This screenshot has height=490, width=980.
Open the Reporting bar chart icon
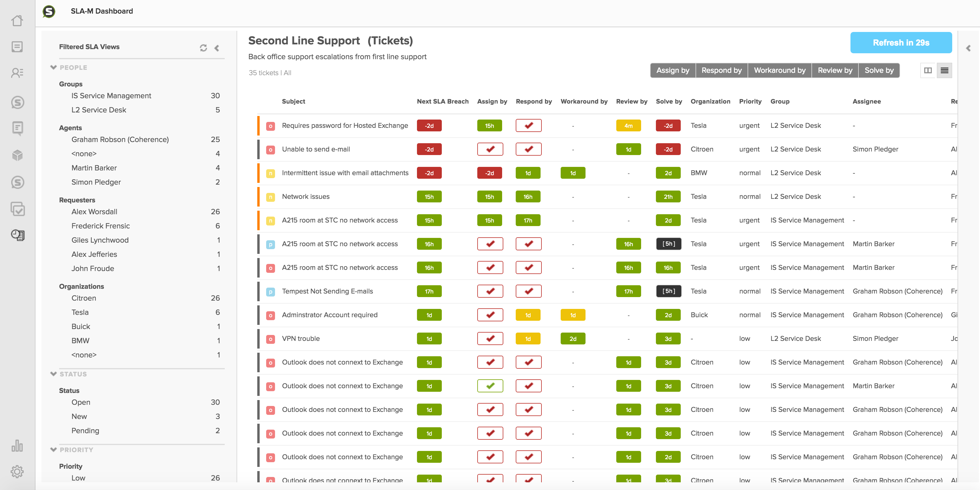(17, 445)
